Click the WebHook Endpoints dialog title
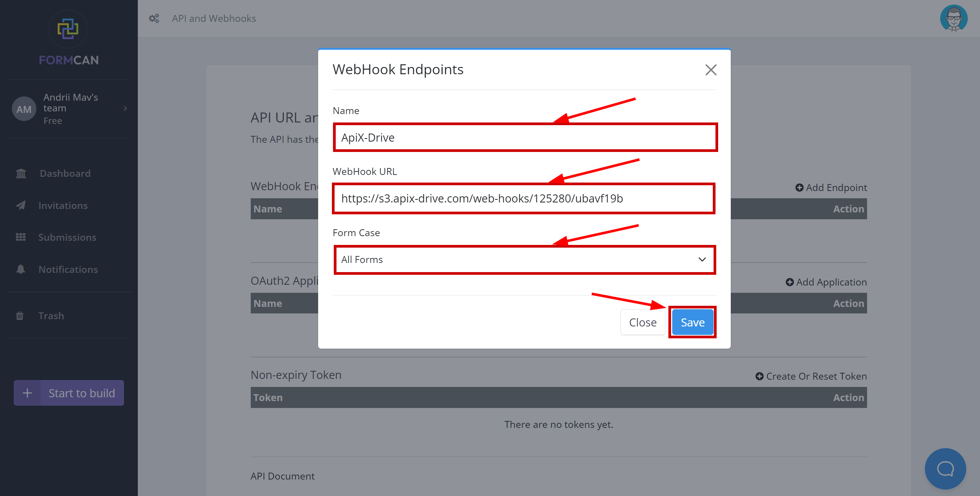 click(x=398, y=70)
